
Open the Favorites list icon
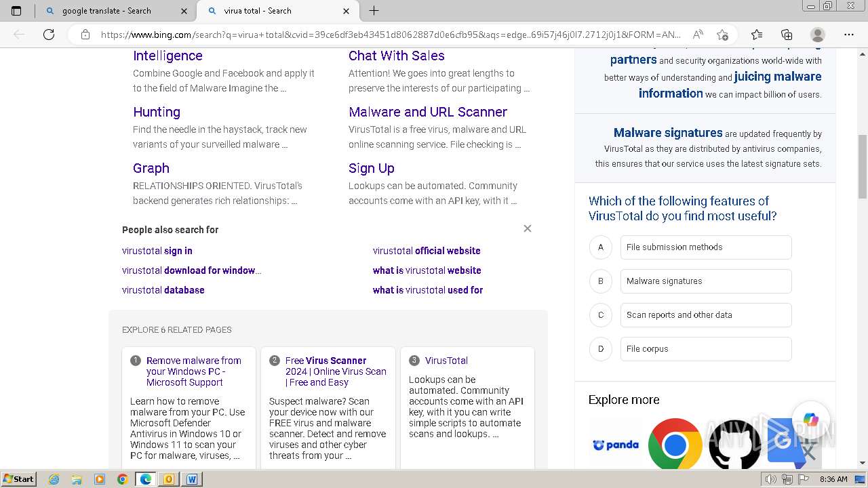757,35
